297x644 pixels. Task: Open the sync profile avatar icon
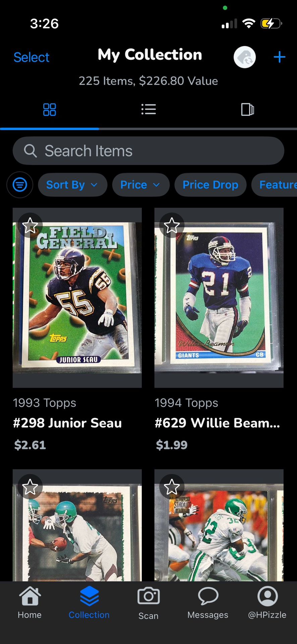245,57
